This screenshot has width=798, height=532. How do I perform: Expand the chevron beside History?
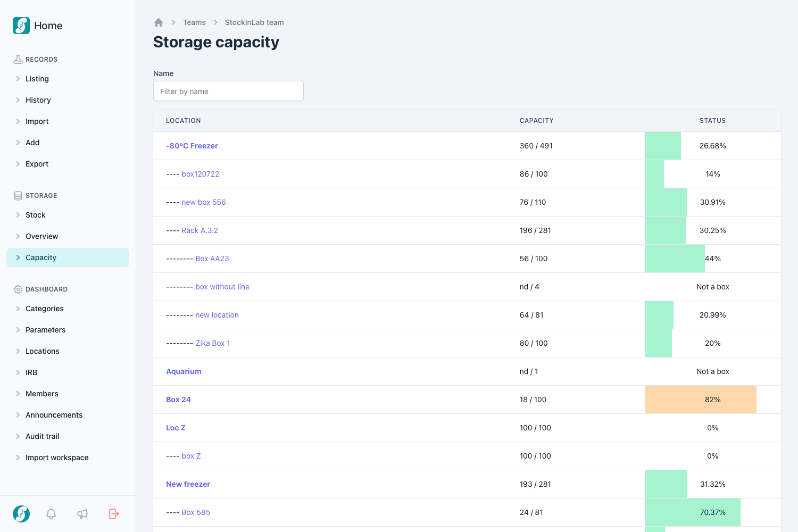(x=18, y=100)
